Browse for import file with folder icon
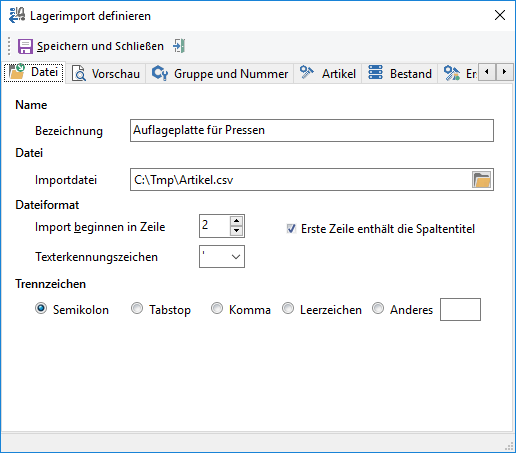This screenshot has height=453, width=516. click(481, 180)
